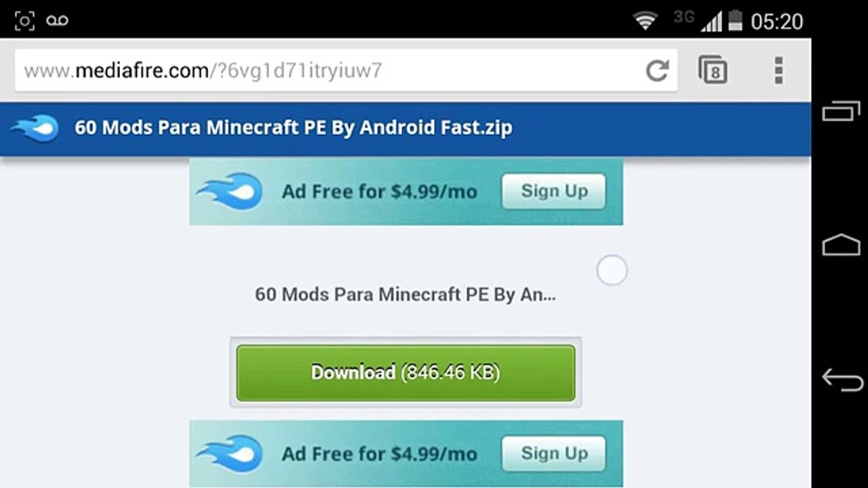Viewport: 868px width, 488px height.
Task: Open the tab switcher showing 8 tabs
Action: click(713, 70)
